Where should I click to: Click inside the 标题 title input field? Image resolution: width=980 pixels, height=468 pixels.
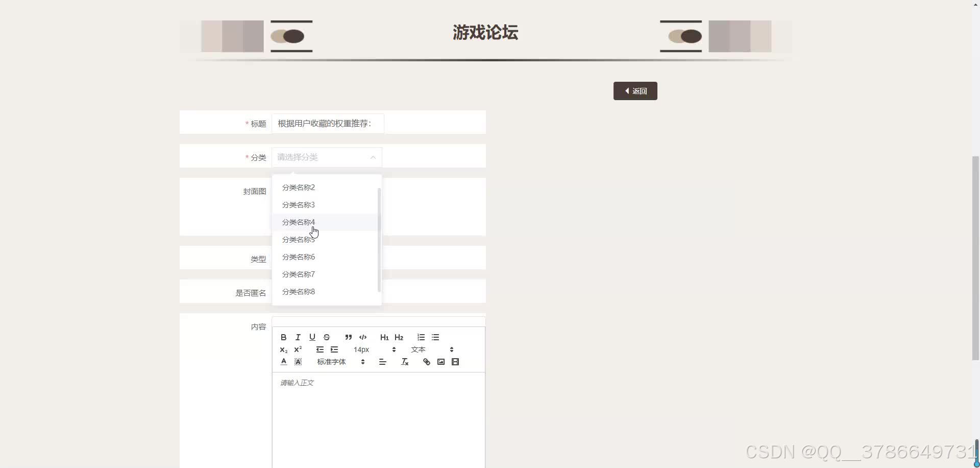tap(327, 123)
